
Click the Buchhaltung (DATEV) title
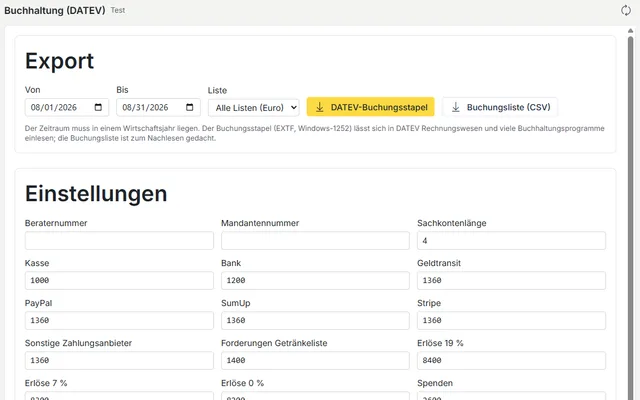[x=55, y=10]
